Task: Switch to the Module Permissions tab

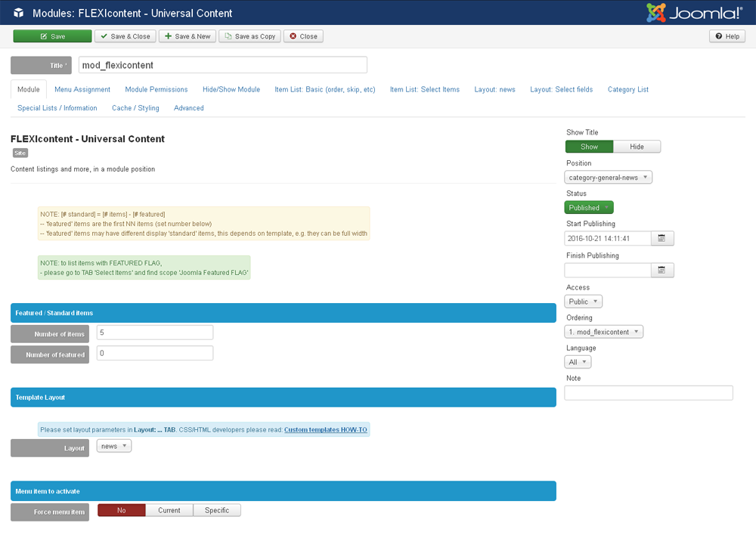Action: 156,90
